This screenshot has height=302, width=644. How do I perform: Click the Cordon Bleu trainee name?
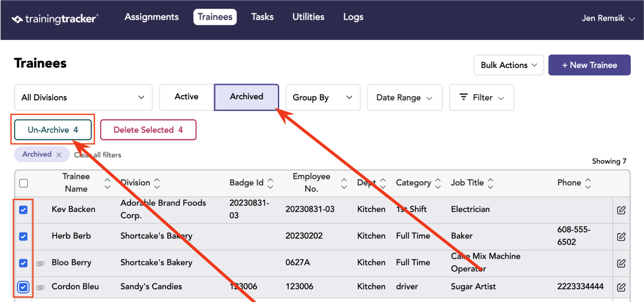click(x=75, y=286)
